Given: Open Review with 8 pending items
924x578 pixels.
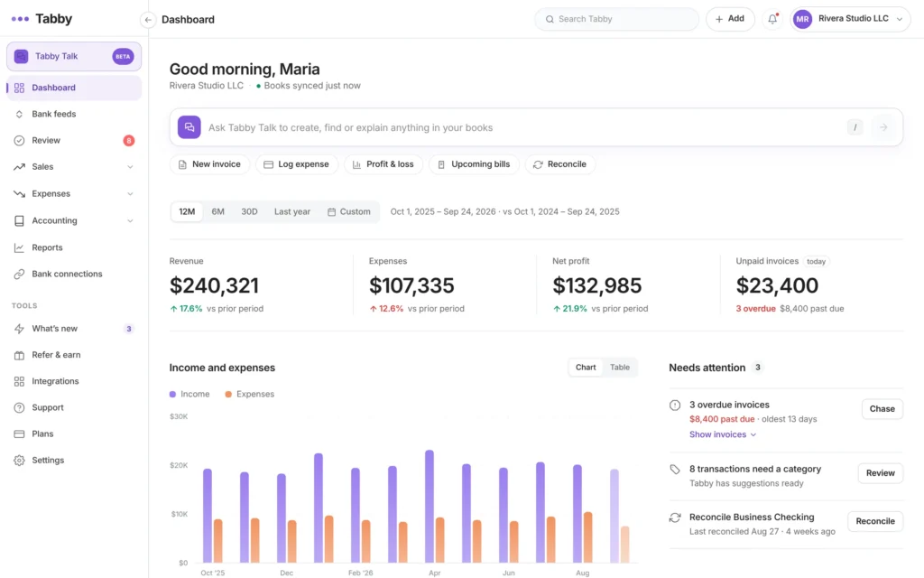Looking at the screenshot, I should coord(74,140).
